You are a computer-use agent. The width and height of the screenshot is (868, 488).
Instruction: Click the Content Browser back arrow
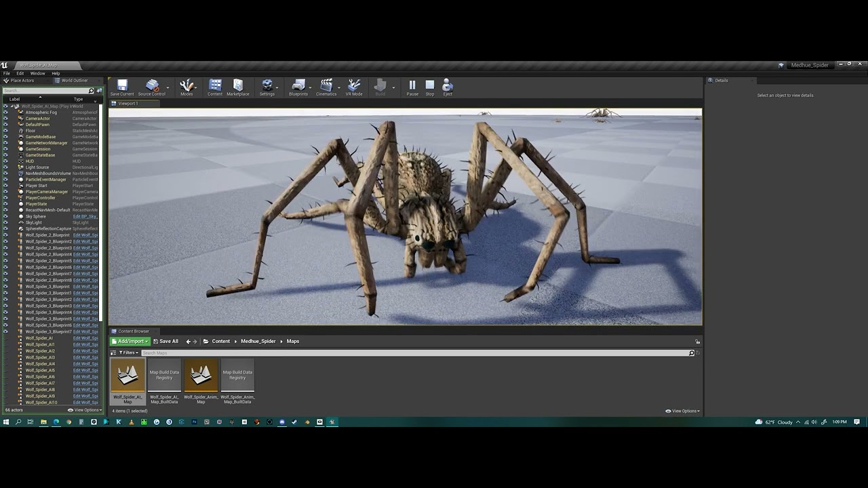189,342
